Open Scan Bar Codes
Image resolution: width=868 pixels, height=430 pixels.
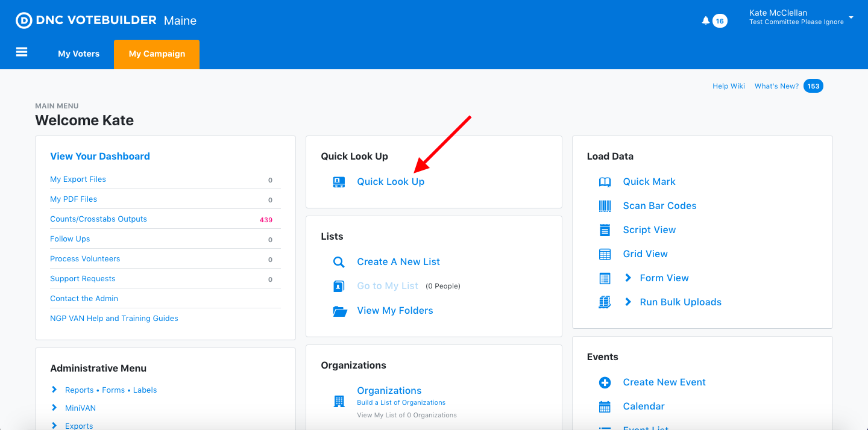coord(659,206)
